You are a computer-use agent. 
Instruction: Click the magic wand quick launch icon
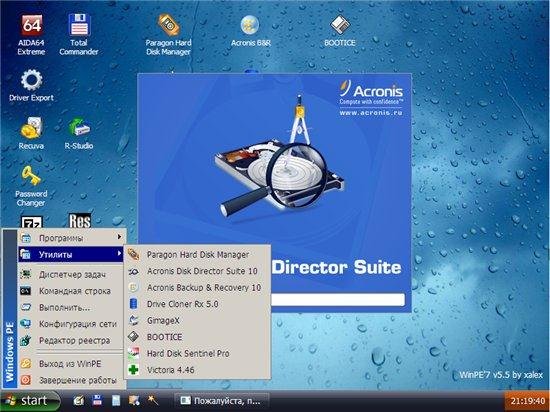(153, 400)
